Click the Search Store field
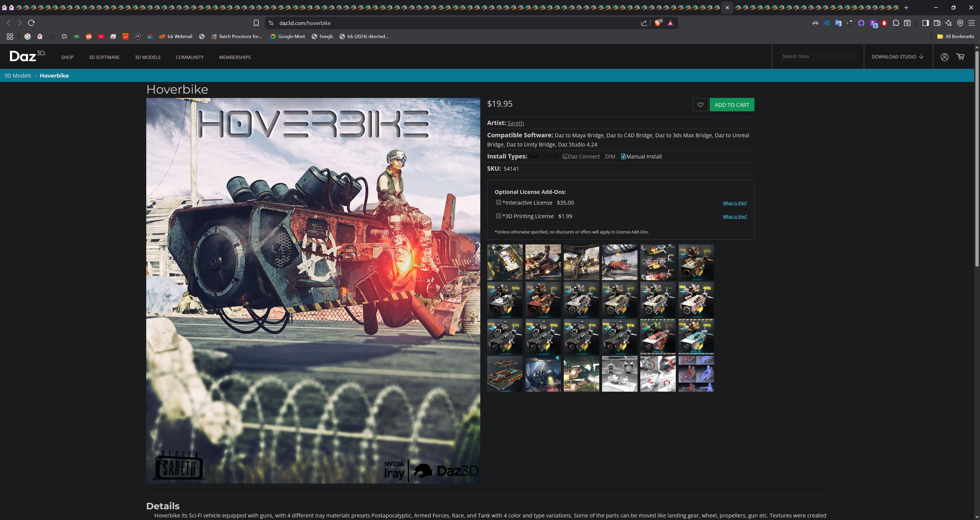Viewport: 980px width, 520px height. (817, 56)
